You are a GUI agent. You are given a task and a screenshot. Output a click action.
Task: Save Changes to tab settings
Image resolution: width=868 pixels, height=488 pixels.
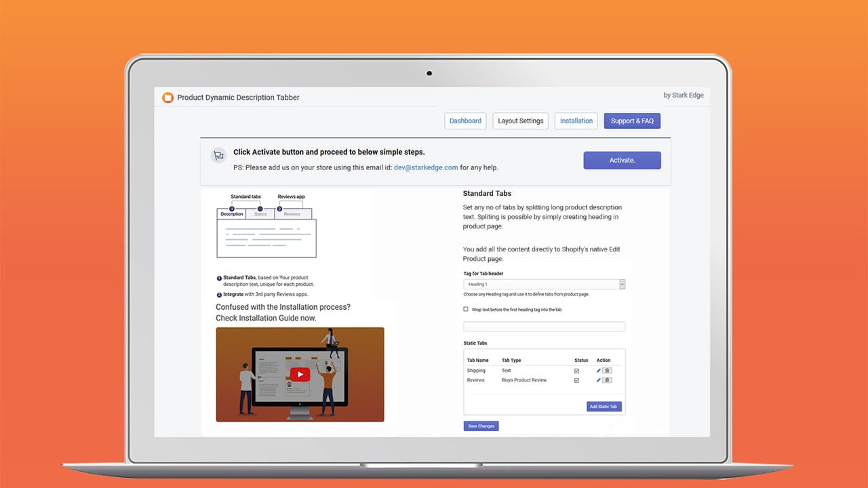click(x=481, y=426)
